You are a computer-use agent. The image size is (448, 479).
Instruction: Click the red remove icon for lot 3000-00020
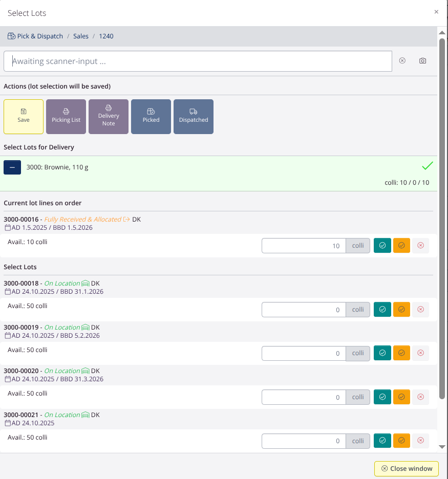point(420,397)
